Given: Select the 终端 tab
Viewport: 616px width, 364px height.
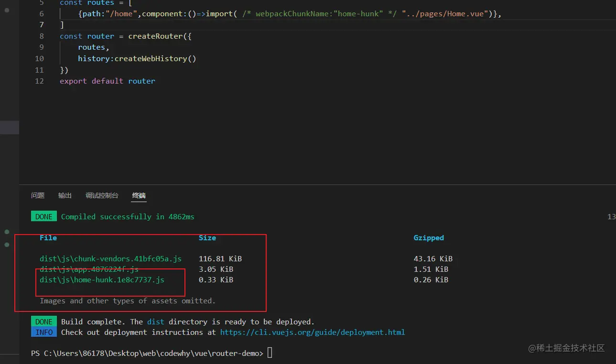Looking at the screenshot, I should tap(139, 195).
